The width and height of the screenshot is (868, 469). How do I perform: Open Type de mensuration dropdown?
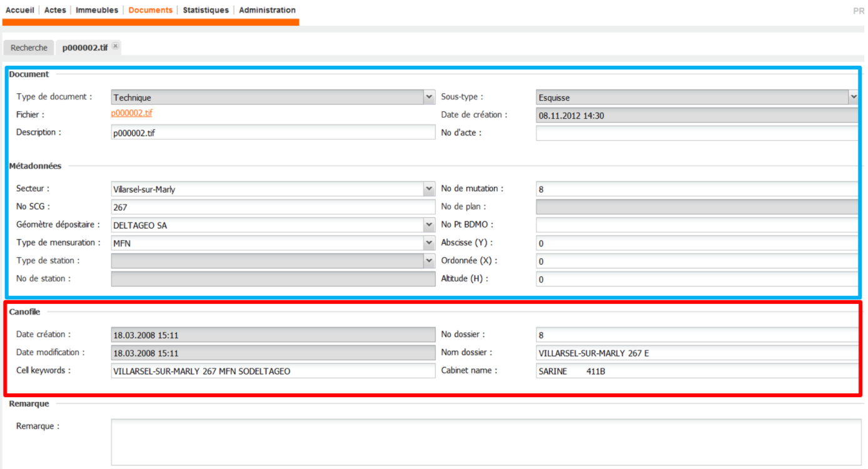tap(428, 243)
